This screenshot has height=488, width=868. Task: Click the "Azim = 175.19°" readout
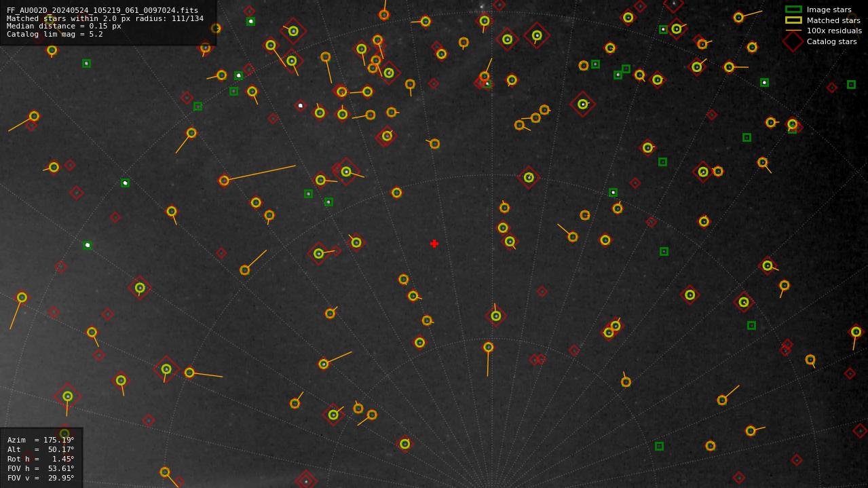[41, 440]
